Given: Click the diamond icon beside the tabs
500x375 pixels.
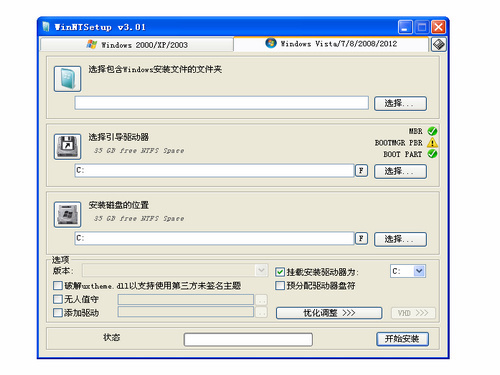Looking at the screenshot, I should (x=439, y=44).
